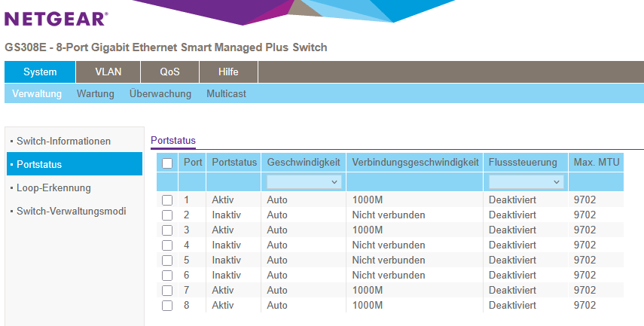Open the Überwachung submenu
This screenshot has height=326, width=644.
click(x=160, y=94)
